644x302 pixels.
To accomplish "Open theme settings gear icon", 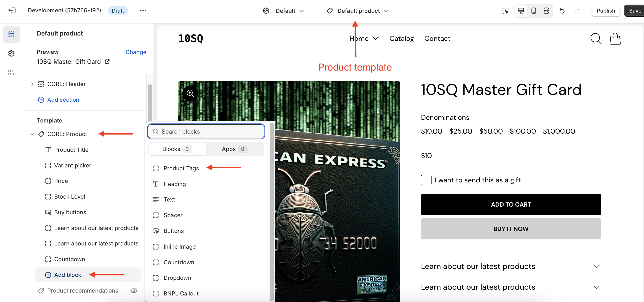I will (x=11, y=53).
